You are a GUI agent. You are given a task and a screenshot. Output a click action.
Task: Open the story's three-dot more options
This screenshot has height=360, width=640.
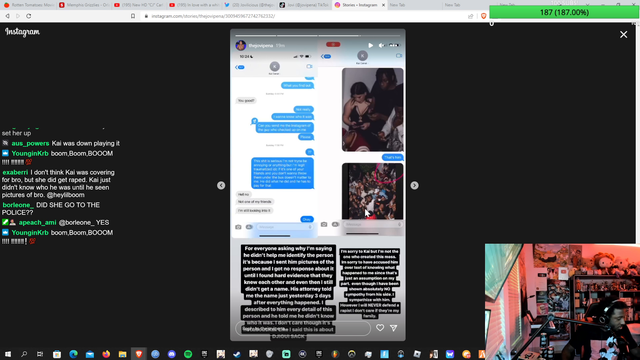394,45
